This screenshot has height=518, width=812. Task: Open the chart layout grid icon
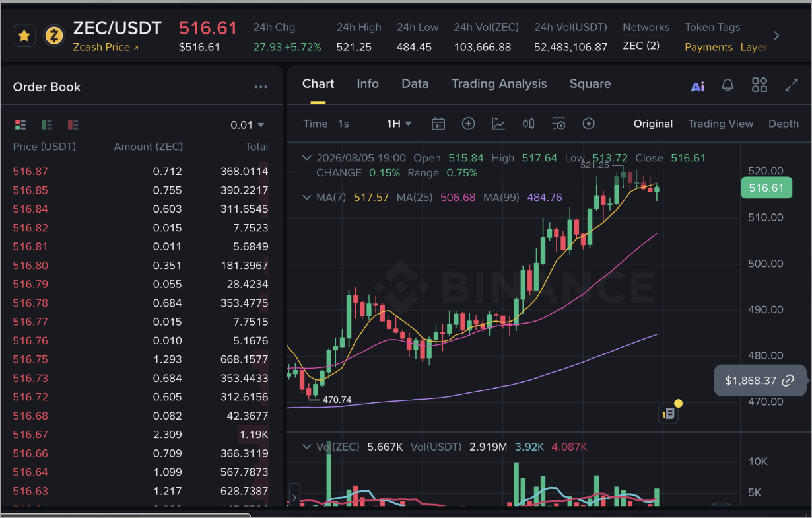[x=760, y=85]
